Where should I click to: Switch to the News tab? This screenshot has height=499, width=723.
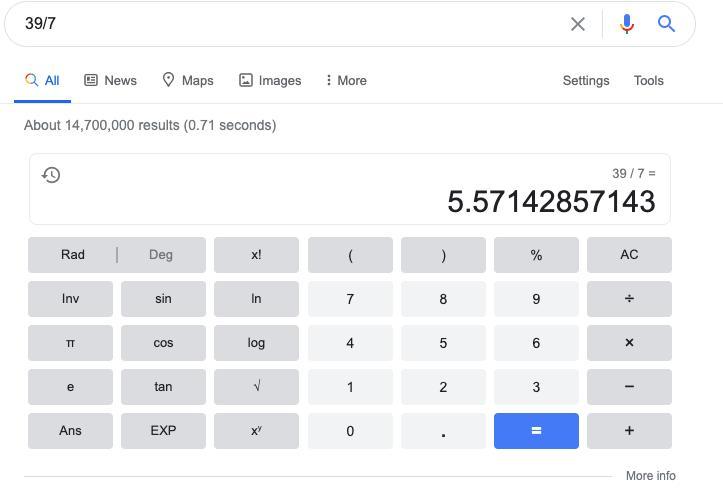pos(111,81)
